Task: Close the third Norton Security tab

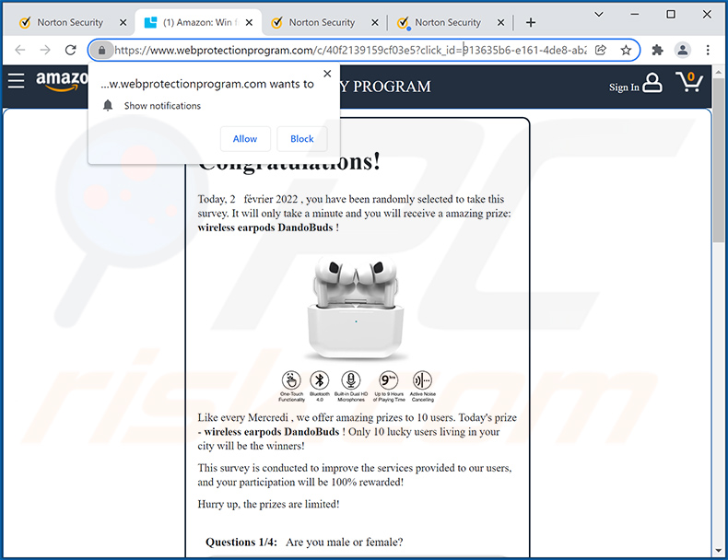Action: (x=375, y=22)
